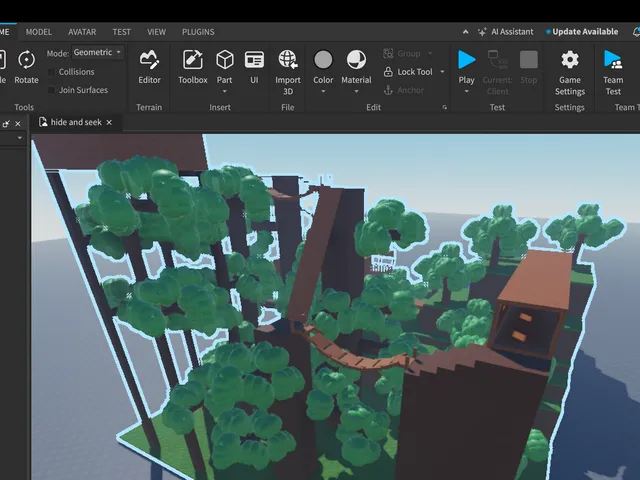Undock the left panel with pop-out icon
This screenshot has width=640, height=480.
(x=6, y=124)
